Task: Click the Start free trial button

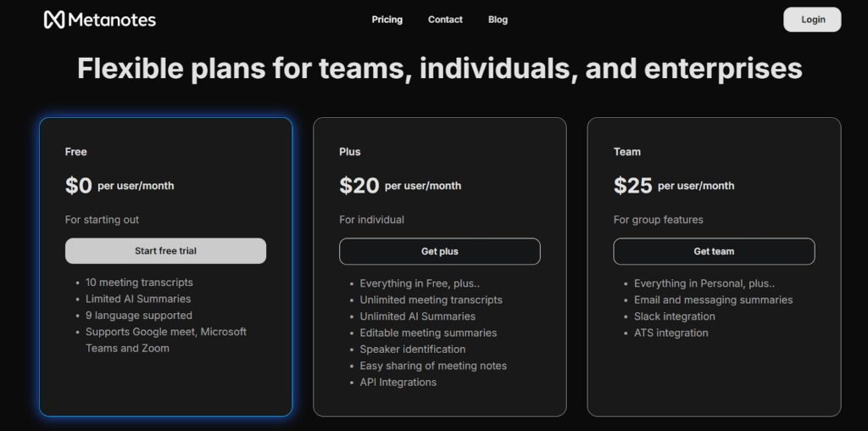Action: 165,251
